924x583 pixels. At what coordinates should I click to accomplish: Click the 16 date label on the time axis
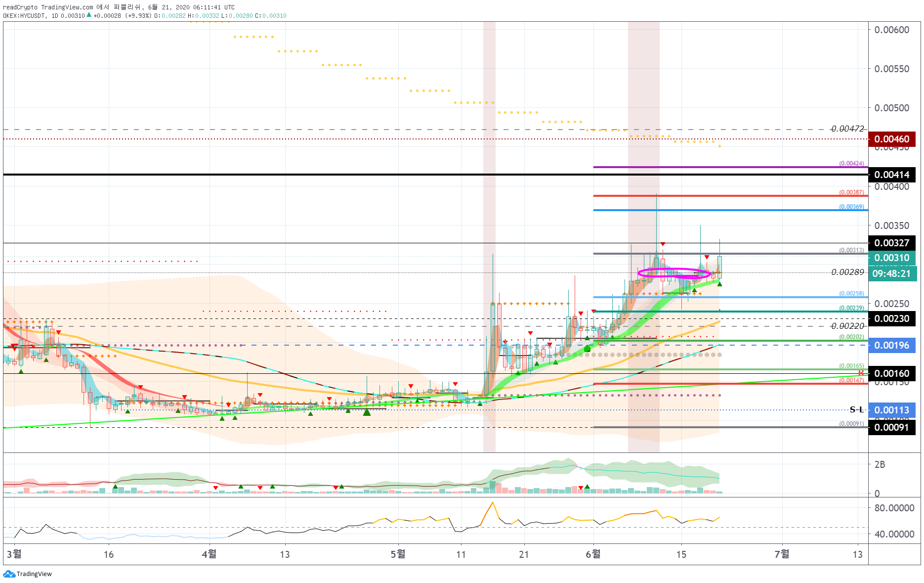pos(109,554)
